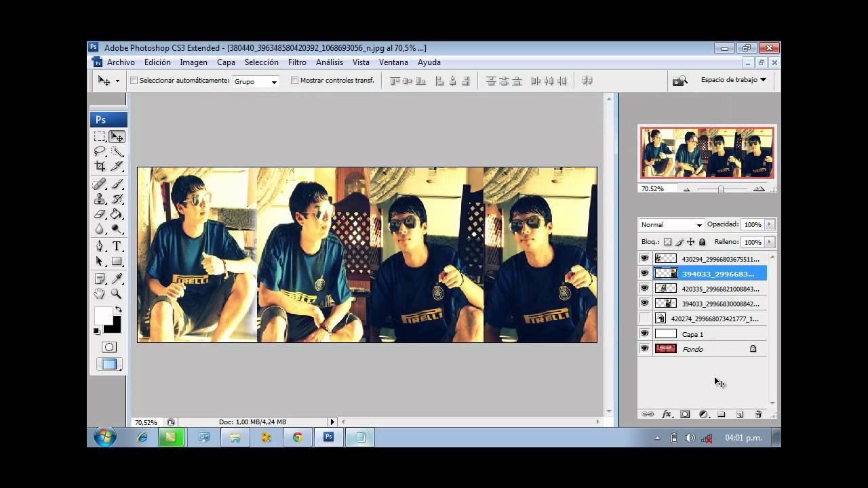Select the Clone Stamp tool
The height and width of the screenshot is (488, 868).
click(x=100, y=199)
